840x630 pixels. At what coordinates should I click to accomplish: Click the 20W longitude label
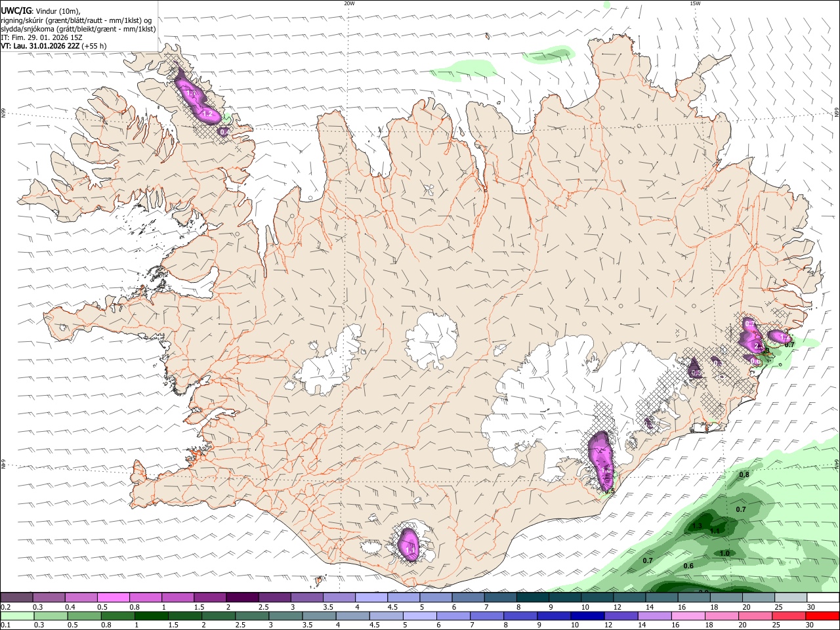pos(349,3)
